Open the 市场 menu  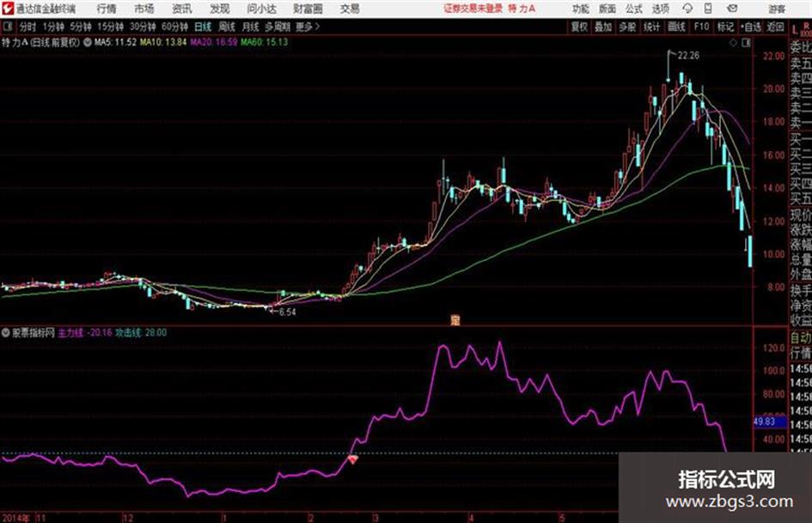click(144, 9)
